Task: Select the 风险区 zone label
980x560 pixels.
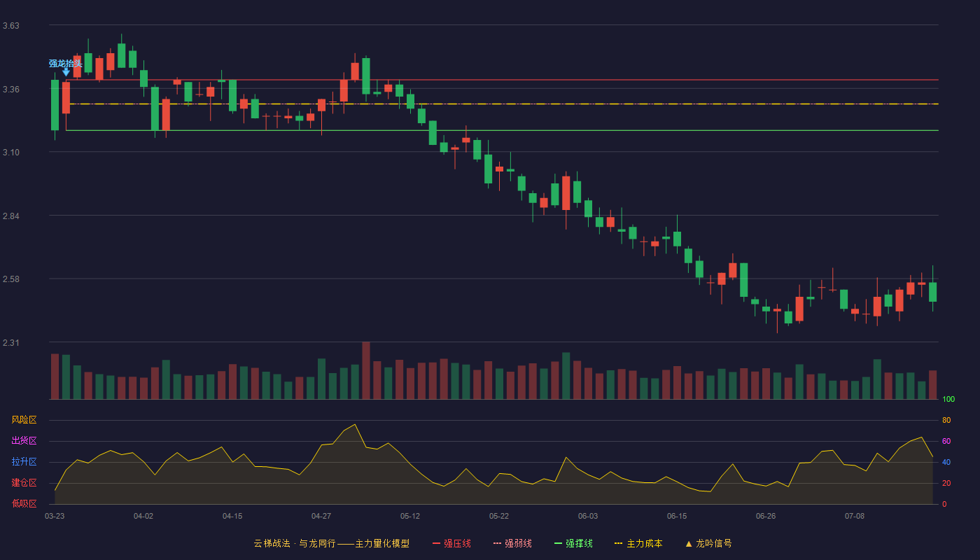Action: pos(24,420)
